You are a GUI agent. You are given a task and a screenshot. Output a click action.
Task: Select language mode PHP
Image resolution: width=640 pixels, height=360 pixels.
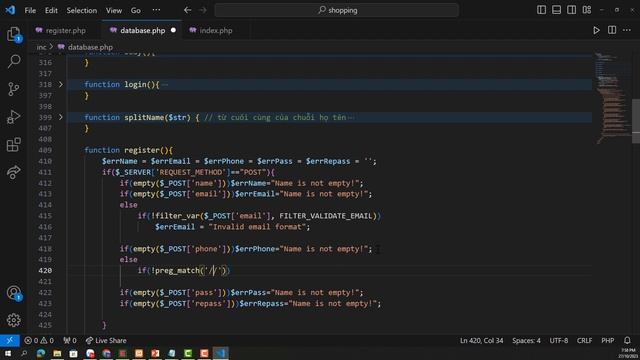607,340
